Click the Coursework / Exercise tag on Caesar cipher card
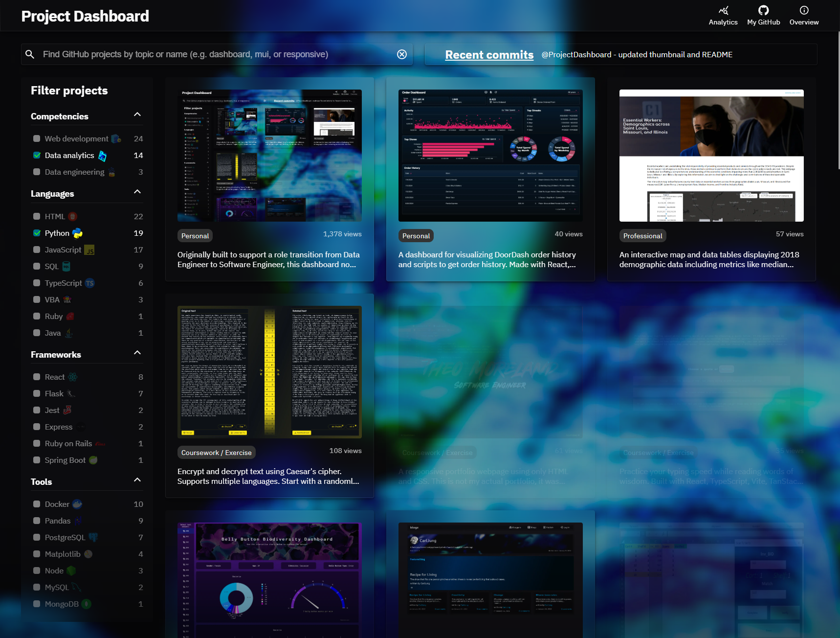This screenshot has width=840, height=638. click(216, 453)
